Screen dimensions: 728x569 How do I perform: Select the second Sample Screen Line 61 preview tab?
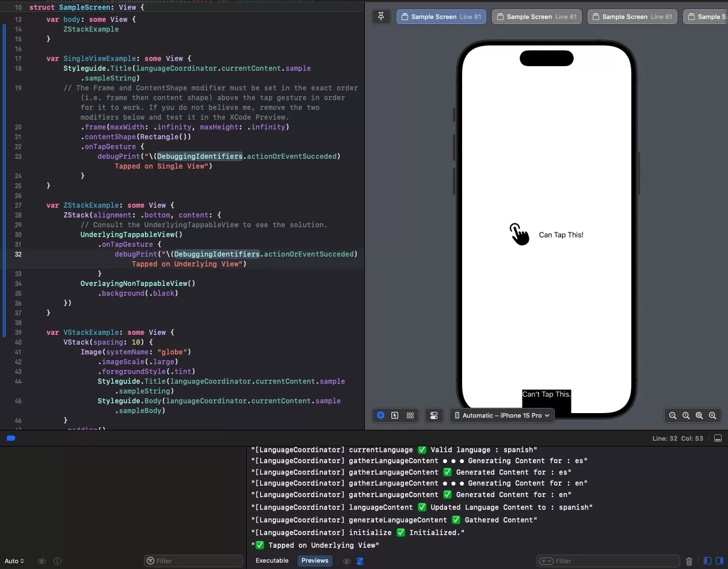tap(537, 17)
